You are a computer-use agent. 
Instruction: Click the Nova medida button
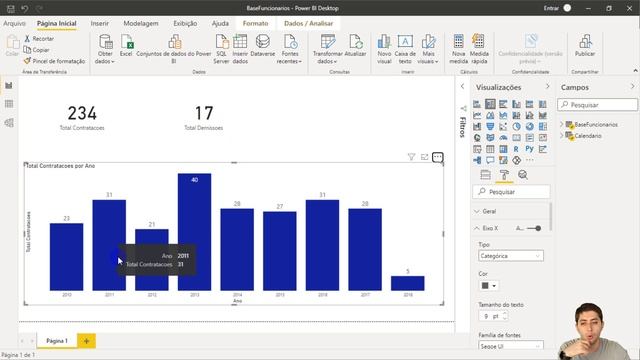pos(458,49)
